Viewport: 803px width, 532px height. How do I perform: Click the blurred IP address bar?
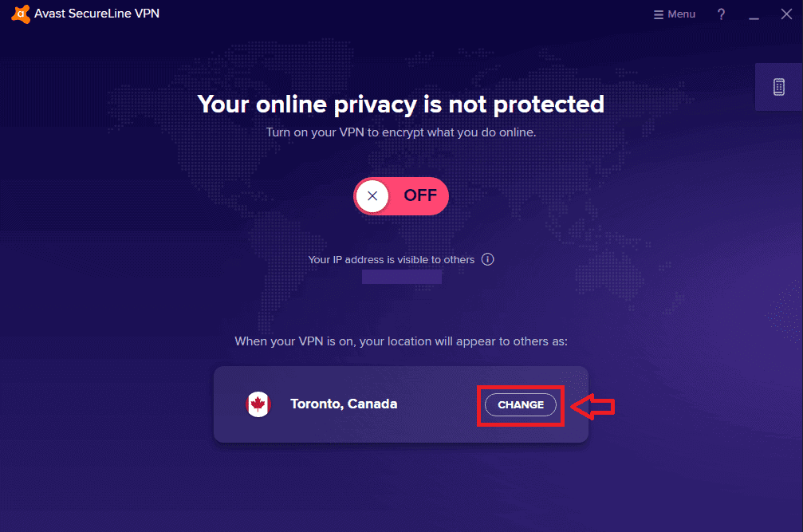tap(402, 277)
